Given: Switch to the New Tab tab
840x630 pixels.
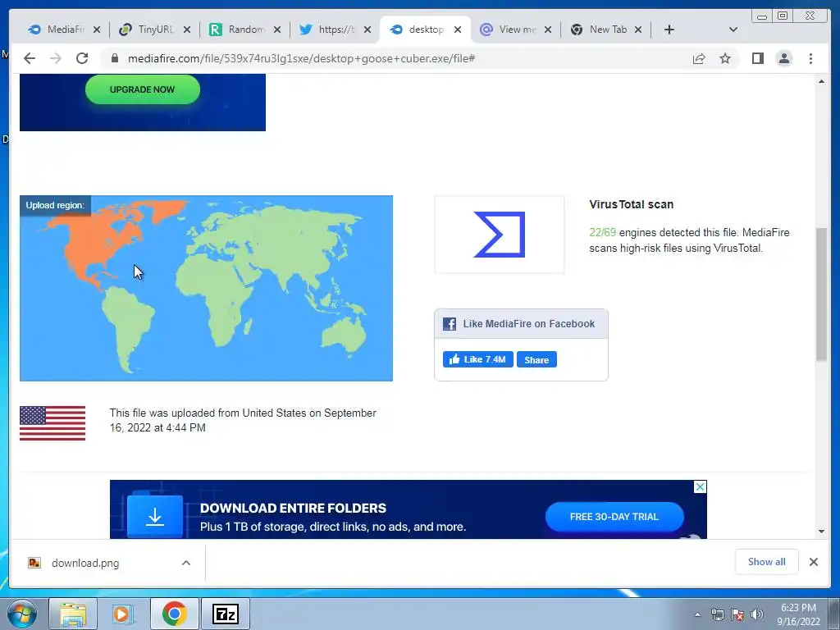Looking at the screenshot, I should pos(606,30).
